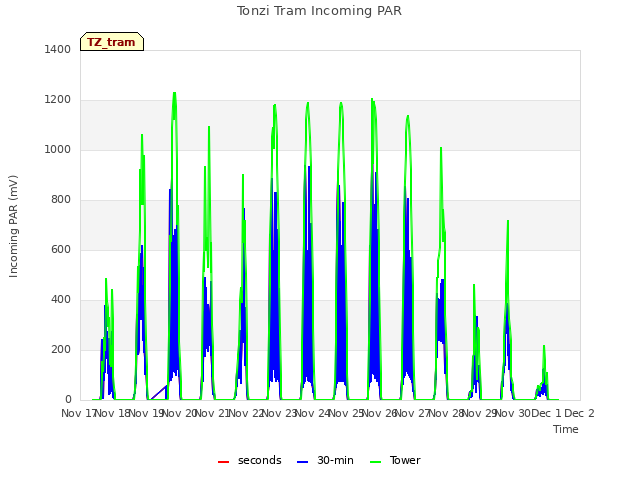
Task: Click the Nov 17 x-axis label
Action: point(78,413)
